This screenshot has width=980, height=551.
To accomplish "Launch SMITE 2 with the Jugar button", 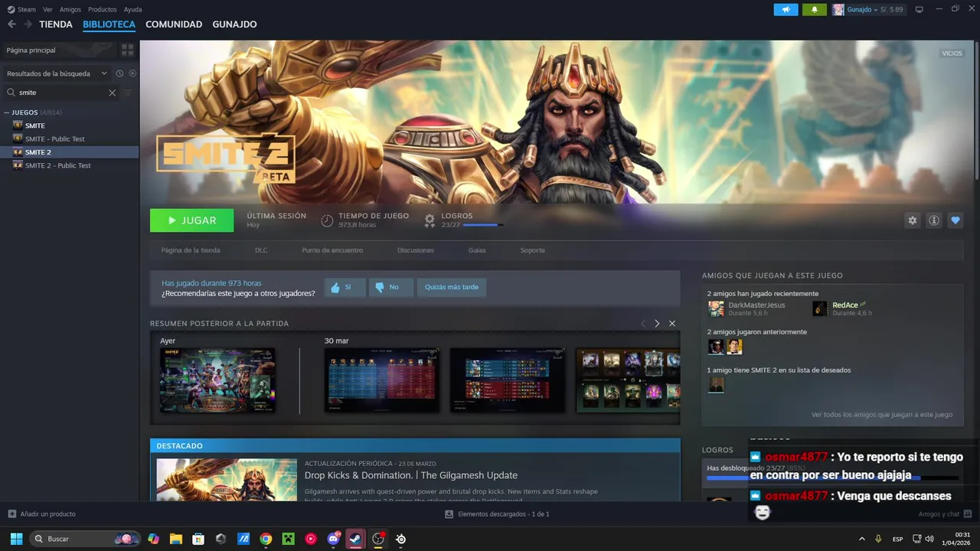I will 191,220.
